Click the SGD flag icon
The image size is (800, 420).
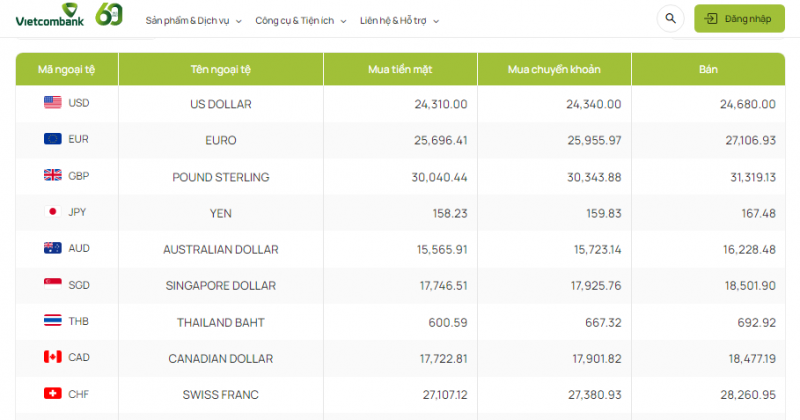[x=53, y=284]
